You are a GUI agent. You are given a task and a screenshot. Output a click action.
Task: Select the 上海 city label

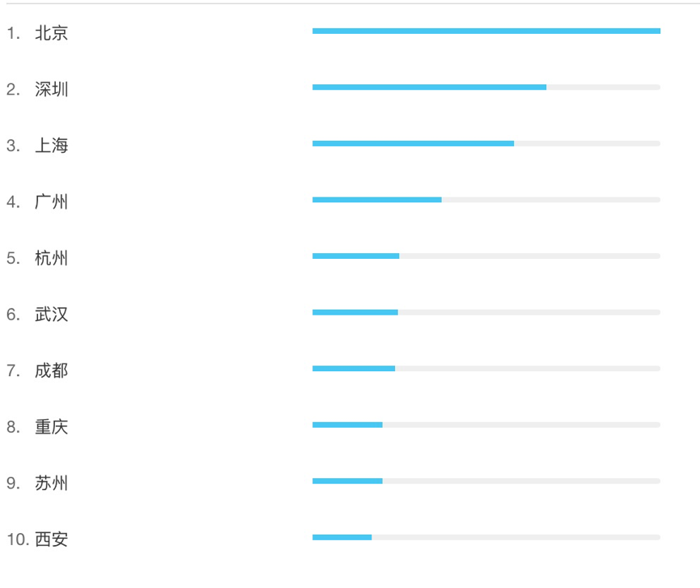[52, 146]
